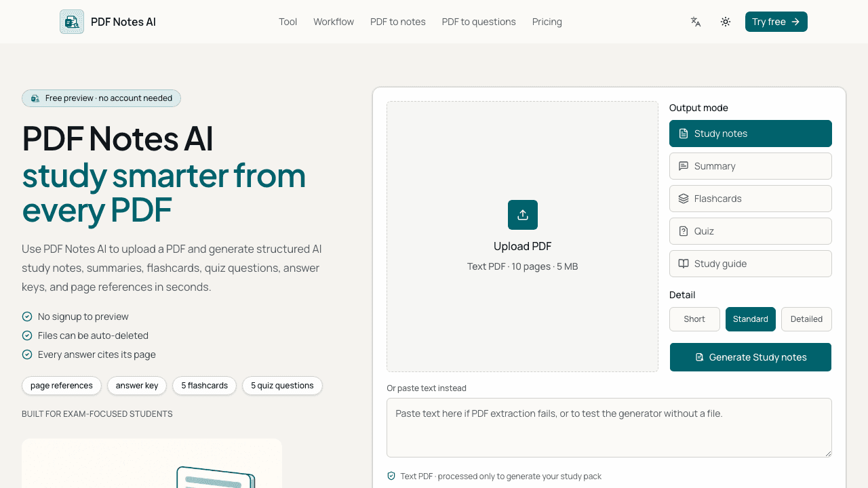Click the Or paste text instead label
Screen dimensions: 868x488
coord(427,388)
